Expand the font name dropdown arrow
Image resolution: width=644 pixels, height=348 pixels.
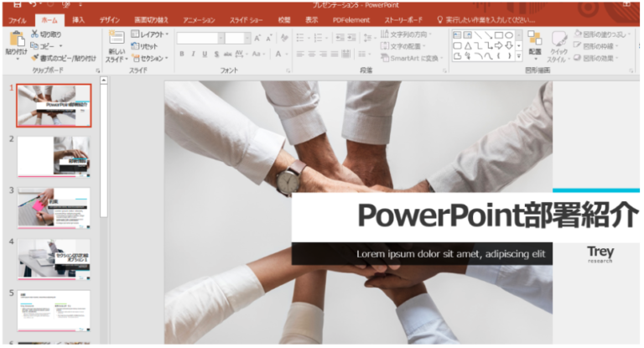coord(221,39)
